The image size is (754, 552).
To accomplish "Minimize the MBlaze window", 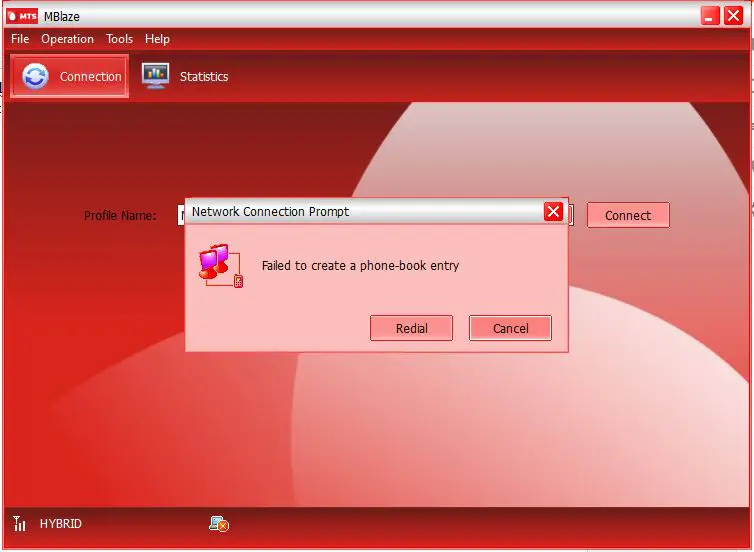I will point(710,16).
